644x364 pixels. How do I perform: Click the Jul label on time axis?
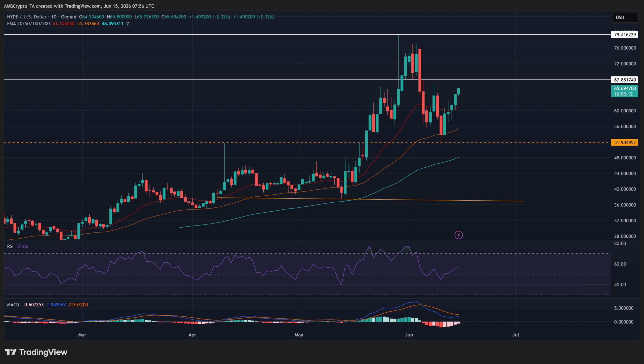click(x=516, y=335)
